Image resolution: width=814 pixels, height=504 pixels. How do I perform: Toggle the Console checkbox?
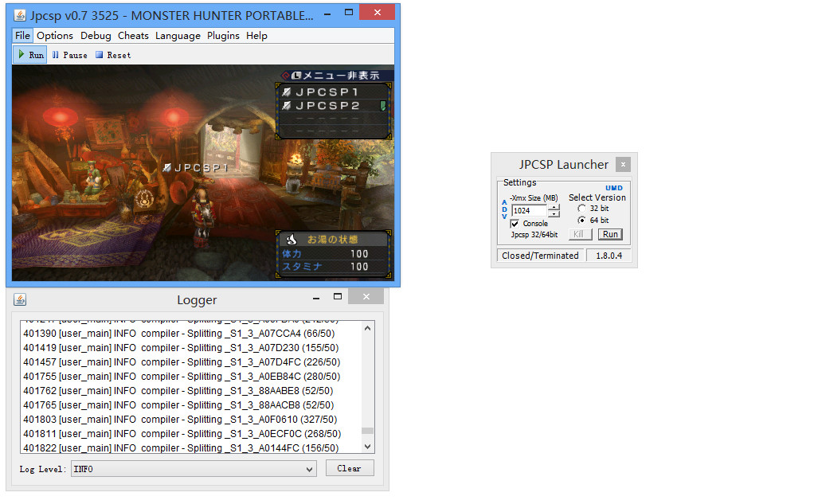[x=515, y=224]
